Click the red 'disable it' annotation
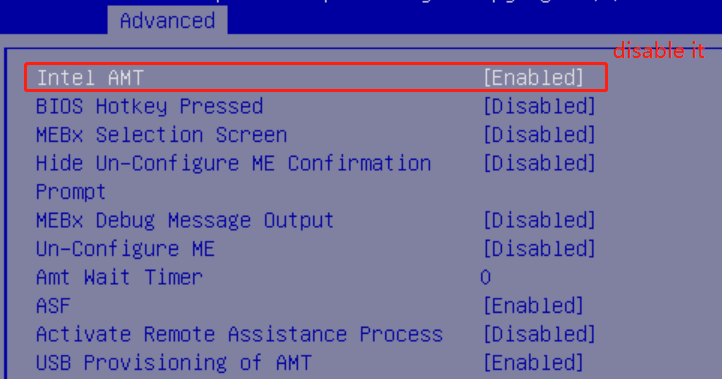722x379 pixels. [659, 50]
